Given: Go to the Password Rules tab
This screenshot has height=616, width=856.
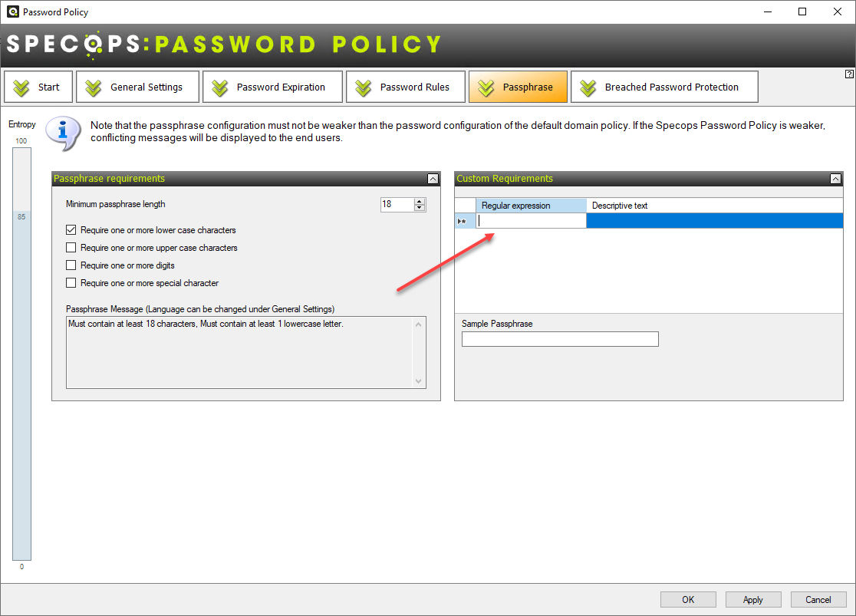Looking at the screenshot, I should (x=406, y=87).
